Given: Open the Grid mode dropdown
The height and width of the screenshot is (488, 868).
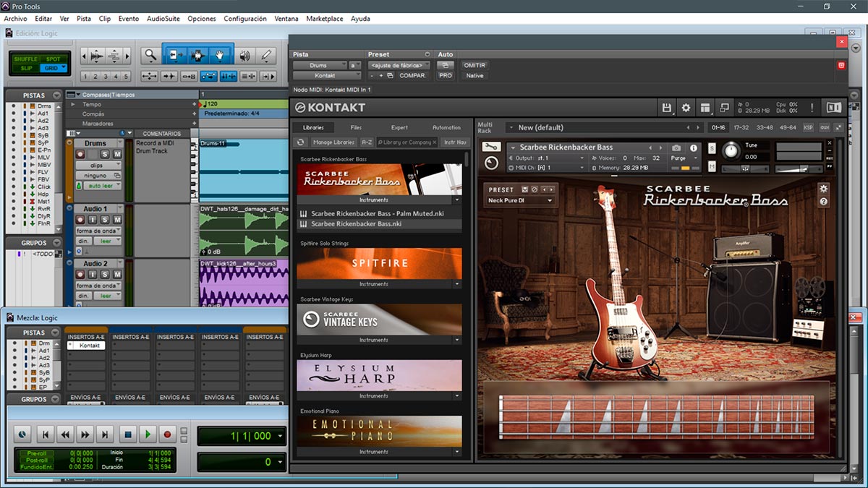Looking at the screenshot, I should tap(54, 68).
